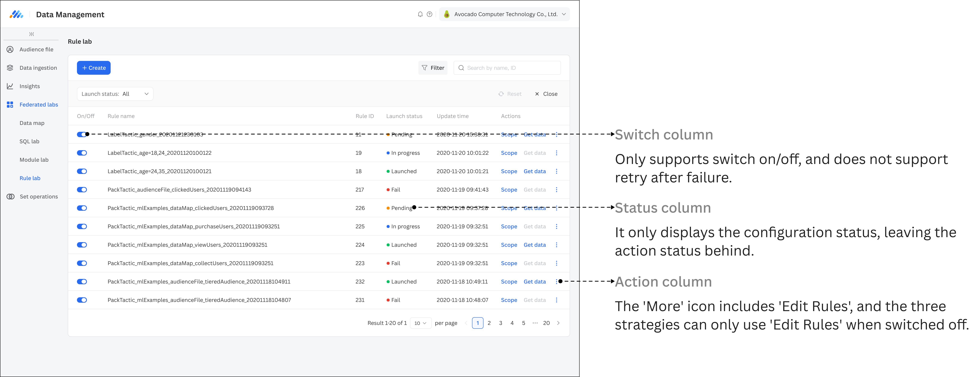
Task: Open More menu for rule 231
Action: (x=557, y=300)
